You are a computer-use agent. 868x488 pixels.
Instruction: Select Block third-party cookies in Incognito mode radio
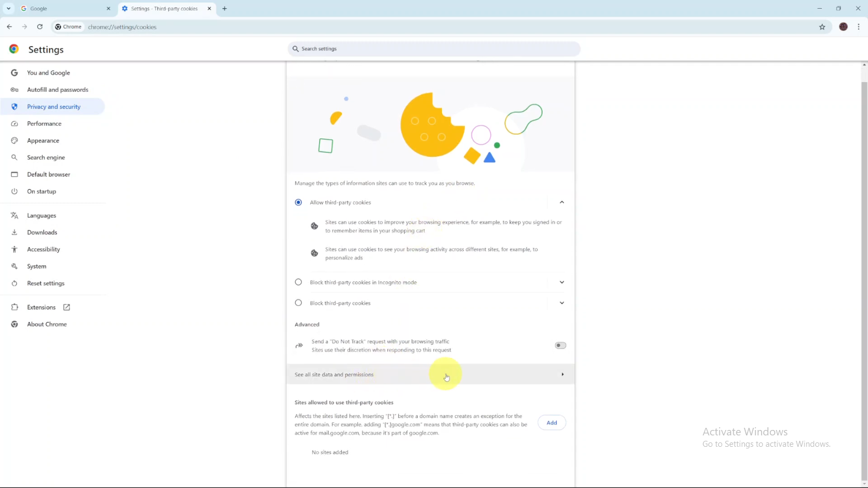298,282
